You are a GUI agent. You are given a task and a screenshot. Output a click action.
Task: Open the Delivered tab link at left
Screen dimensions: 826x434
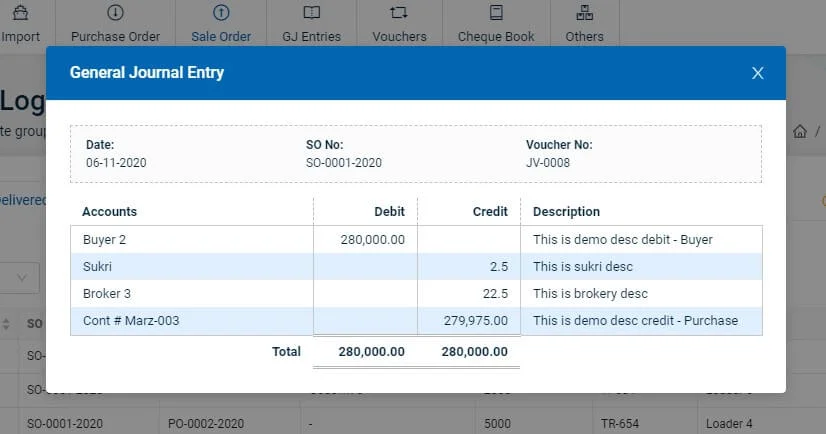22,200
